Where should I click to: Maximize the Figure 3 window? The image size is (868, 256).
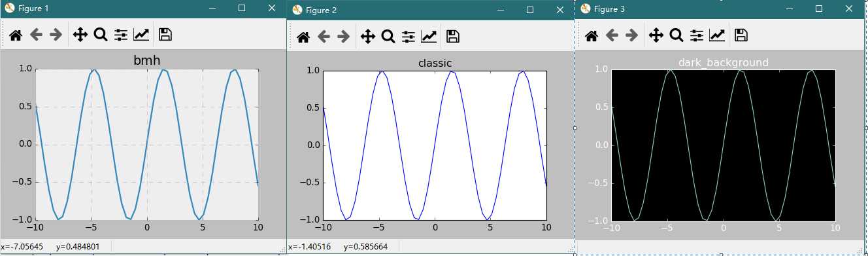pyautogui.click(x=819, y=8)
